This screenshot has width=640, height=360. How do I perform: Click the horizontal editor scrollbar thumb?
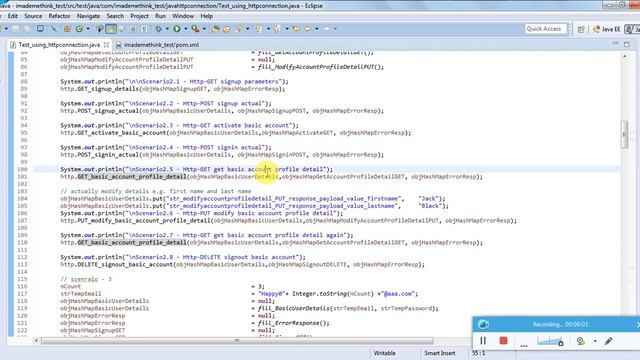coord(237,340)
